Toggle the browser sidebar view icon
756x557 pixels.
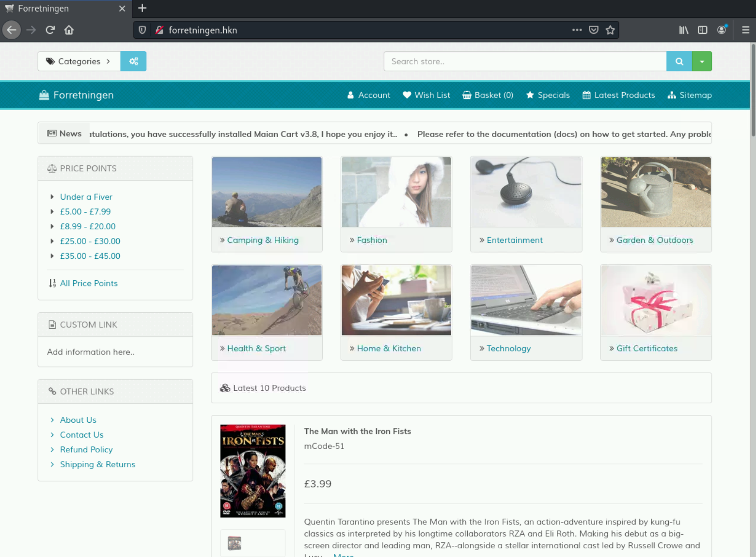702,30
